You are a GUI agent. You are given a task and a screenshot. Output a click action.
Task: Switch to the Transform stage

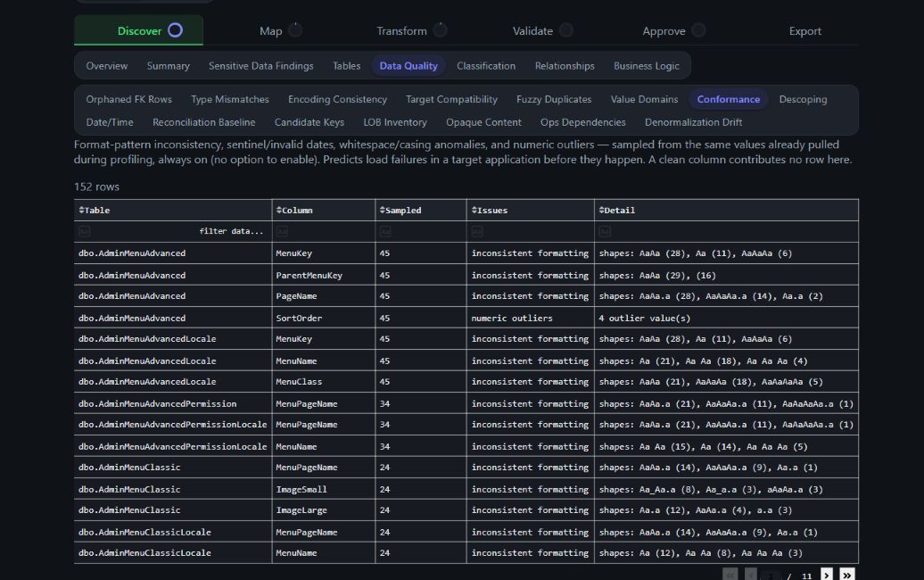pyautogui.click(x=411, y=30)
